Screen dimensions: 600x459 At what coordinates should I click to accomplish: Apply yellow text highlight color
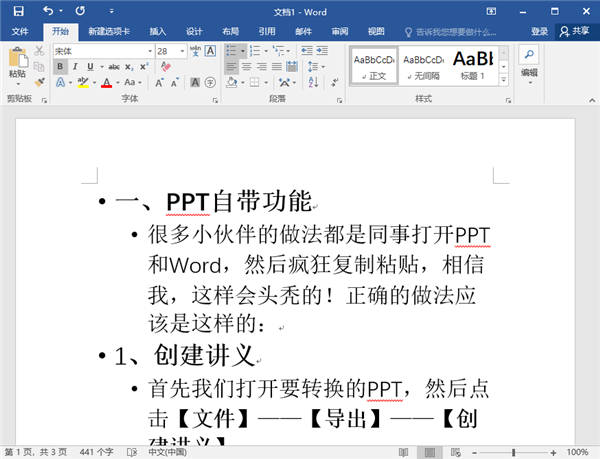pyautogui.click(x=83, y=82)
